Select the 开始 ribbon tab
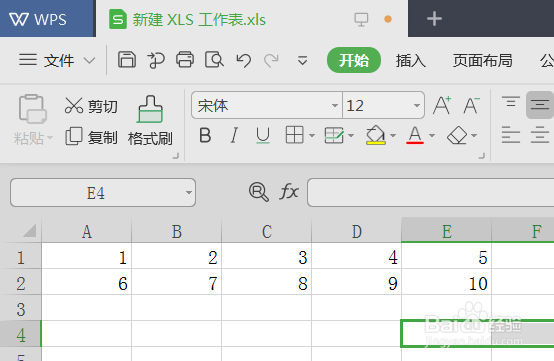This screenshot has width=554, height=361. point(354,60)
